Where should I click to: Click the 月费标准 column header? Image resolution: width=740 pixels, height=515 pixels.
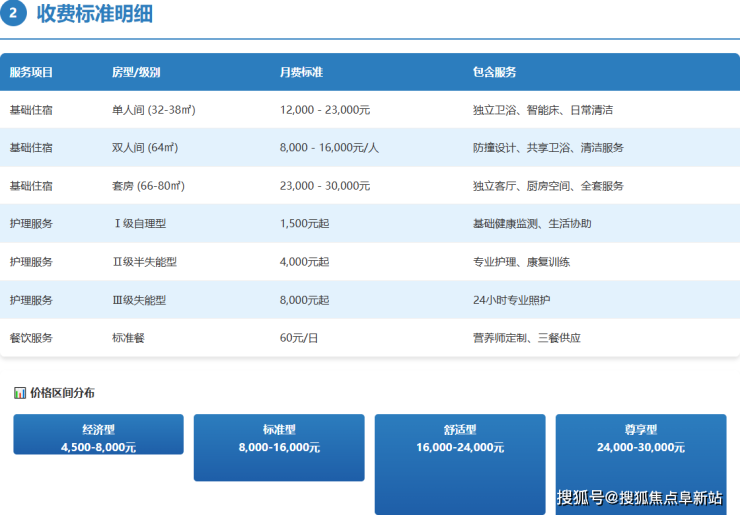point(301,72)
